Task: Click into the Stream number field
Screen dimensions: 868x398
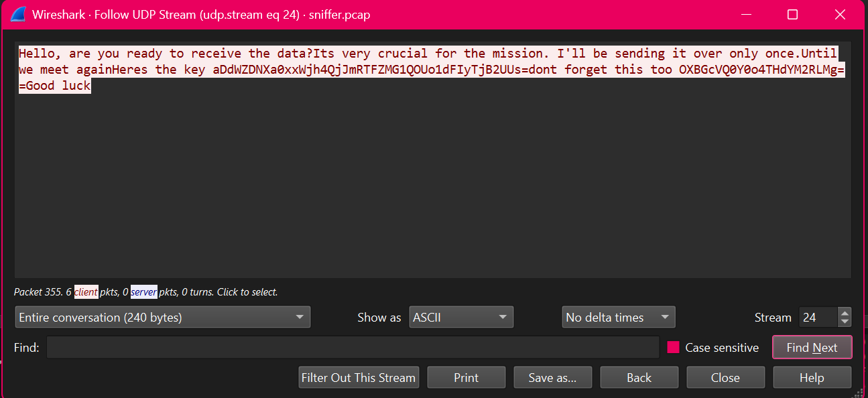Action: tap(817, 318)
